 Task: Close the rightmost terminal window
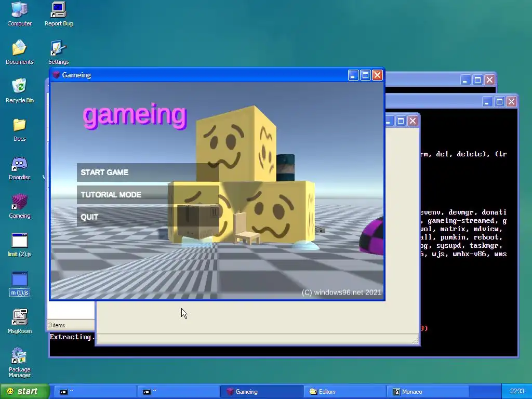click(x=512, y=101)
